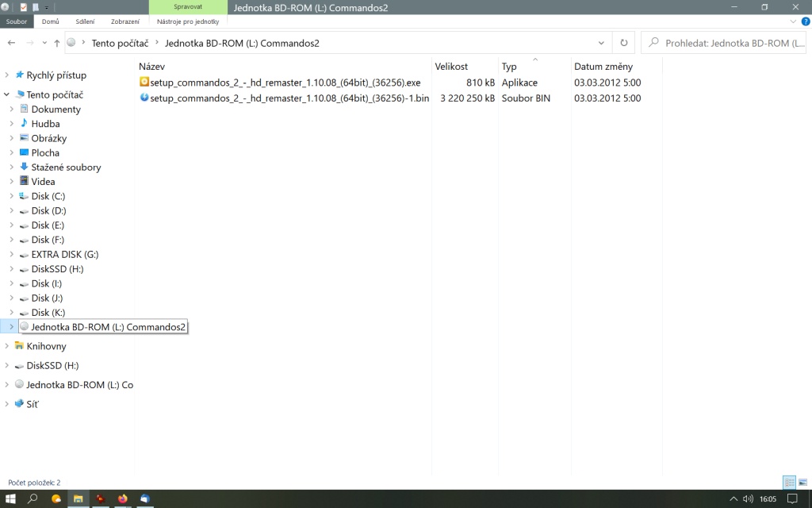Open Videa folder in sidebar
812x508 pixels.
click(x=43, y=182)
